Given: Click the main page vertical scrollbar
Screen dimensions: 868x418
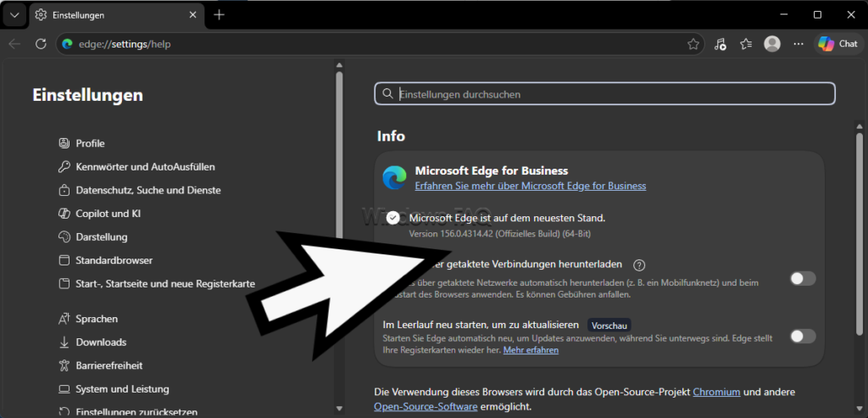Looking at the screenshot, I should coord(860,232).
